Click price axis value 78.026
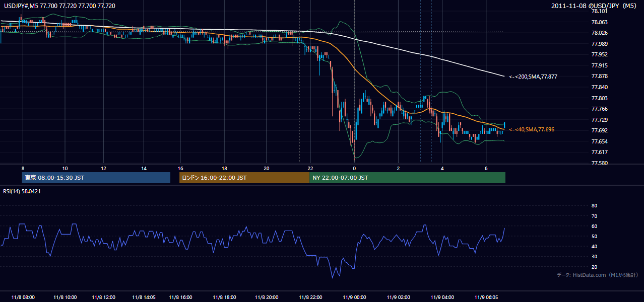The width and height of the screenshot is (644, 302). (x=599, y=33)
